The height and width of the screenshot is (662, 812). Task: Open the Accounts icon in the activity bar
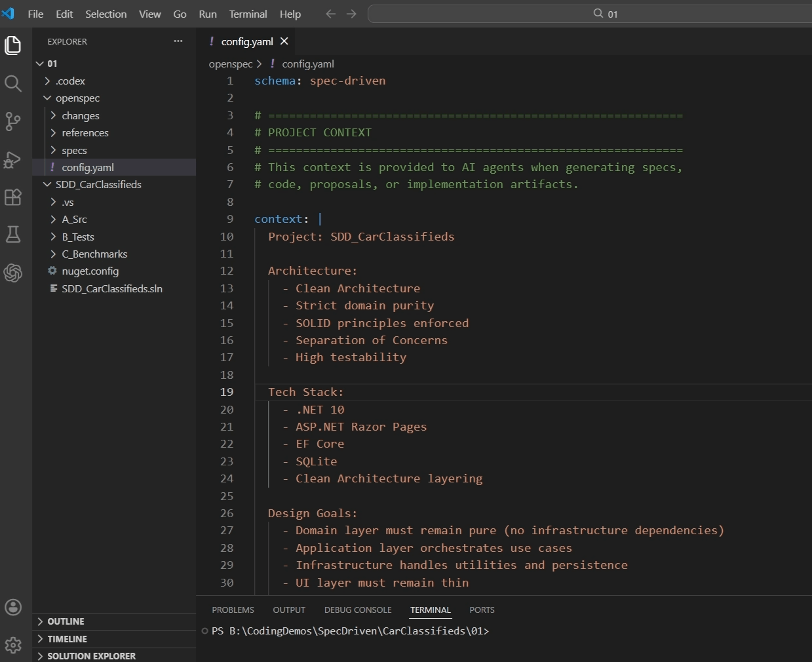[x=13, y=607]
